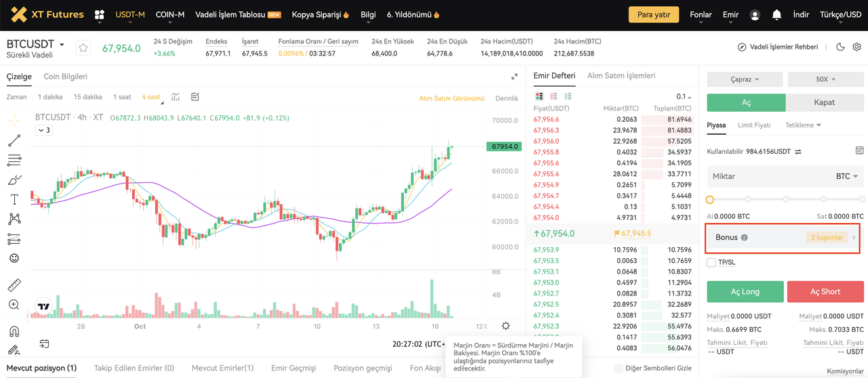
Task: Select the ruler measure tool
Action: tap(14, 285)
